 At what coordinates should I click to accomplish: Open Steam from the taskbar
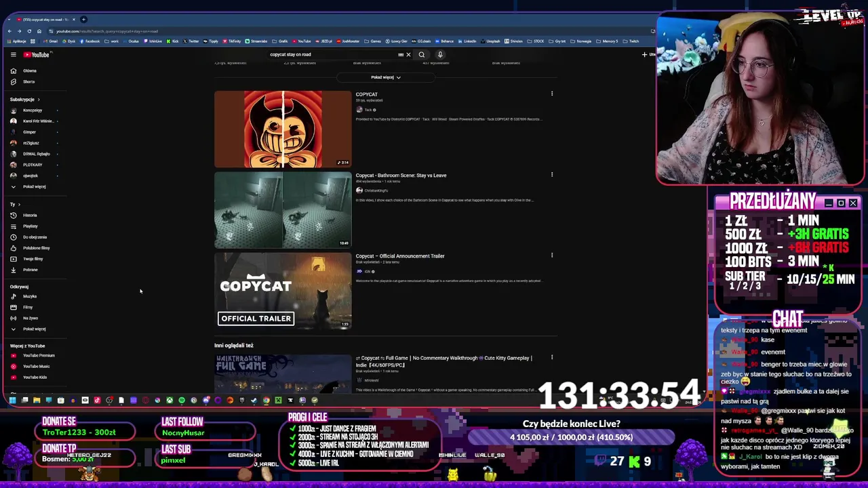tap(254, 401)
